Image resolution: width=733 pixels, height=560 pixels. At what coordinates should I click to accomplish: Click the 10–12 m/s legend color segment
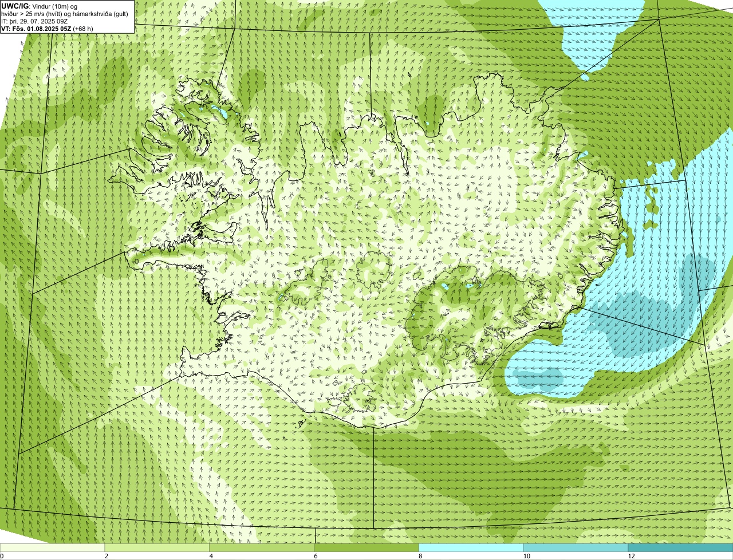(x=576, y=547)
